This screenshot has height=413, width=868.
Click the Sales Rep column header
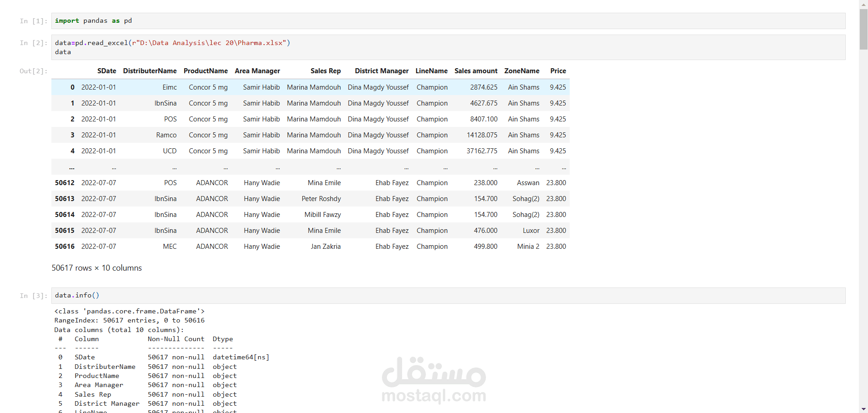point(326,71)
